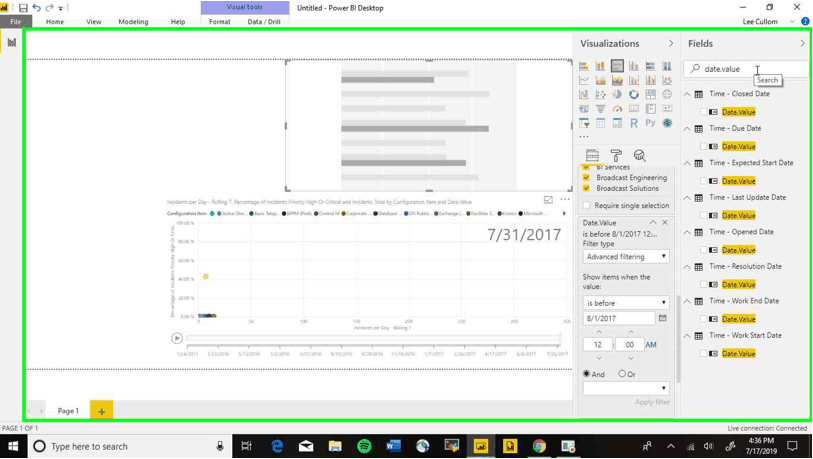Choose the map (globe) visualization
This screenshot has width=813, height=459.
(667, 94)
